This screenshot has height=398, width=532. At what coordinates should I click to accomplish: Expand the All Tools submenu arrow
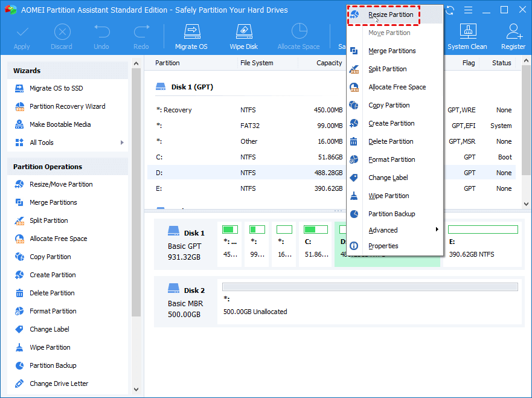coord(122,143)
